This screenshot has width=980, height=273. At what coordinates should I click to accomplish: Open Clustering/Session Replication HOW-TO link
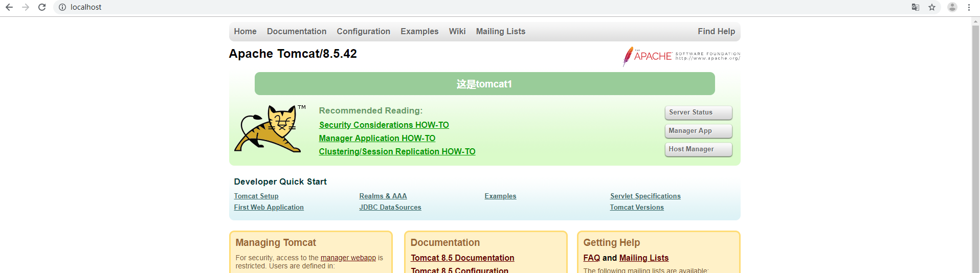pos(397,151)
